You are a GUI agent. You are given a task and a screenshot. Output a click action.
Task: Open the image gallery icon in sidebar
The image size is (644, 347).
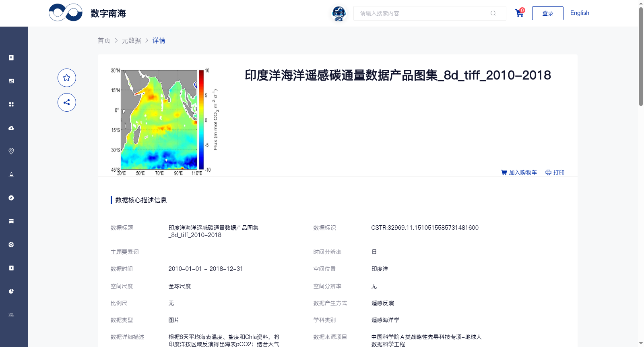[x=11, y=81]
